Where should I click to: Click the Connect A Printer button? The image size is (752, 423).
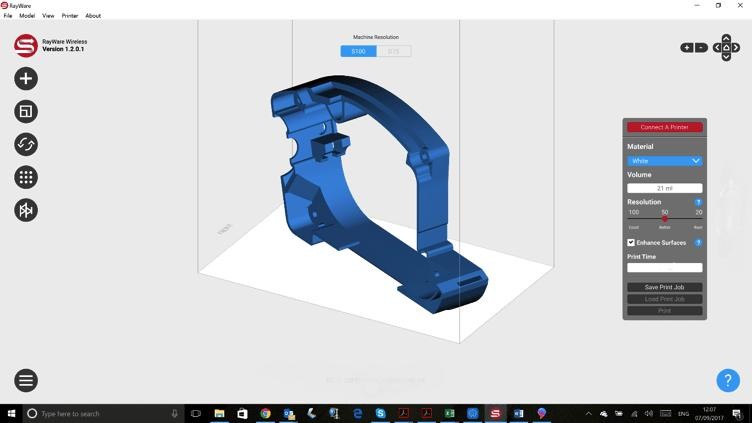(664, 127)
